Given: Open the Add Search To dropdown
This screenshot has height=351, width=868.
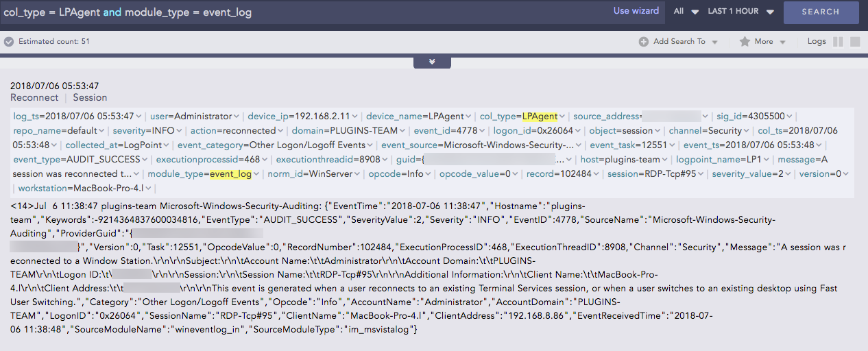Looking at the screenshot, I should [679, 42].
